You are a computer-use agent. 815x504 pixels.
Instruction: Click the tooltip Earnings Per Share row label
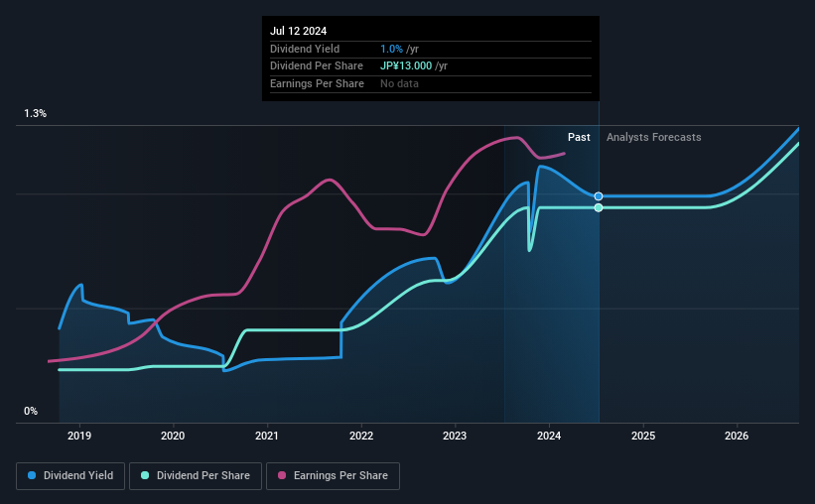(x=317, y=83)
